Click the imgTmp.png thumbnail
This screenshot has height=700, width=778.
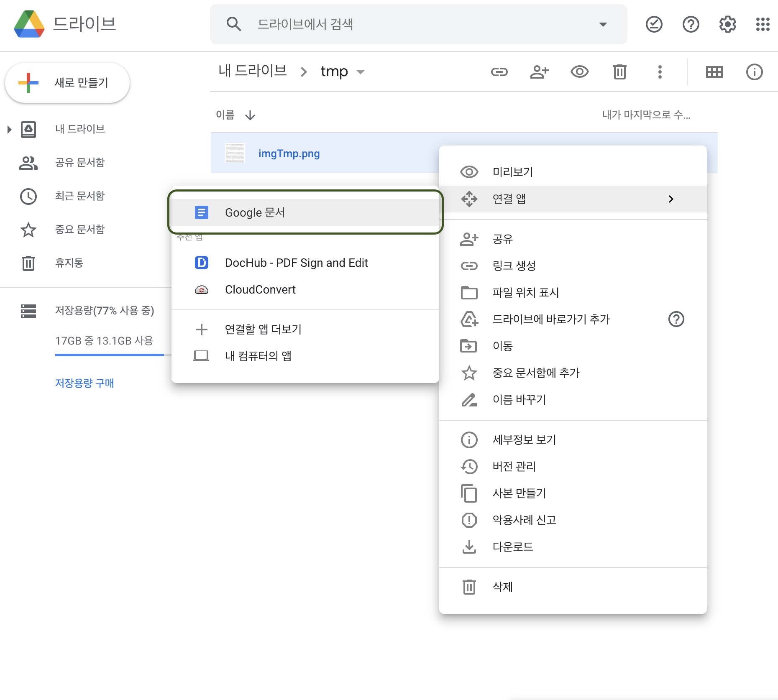point(235,153)
